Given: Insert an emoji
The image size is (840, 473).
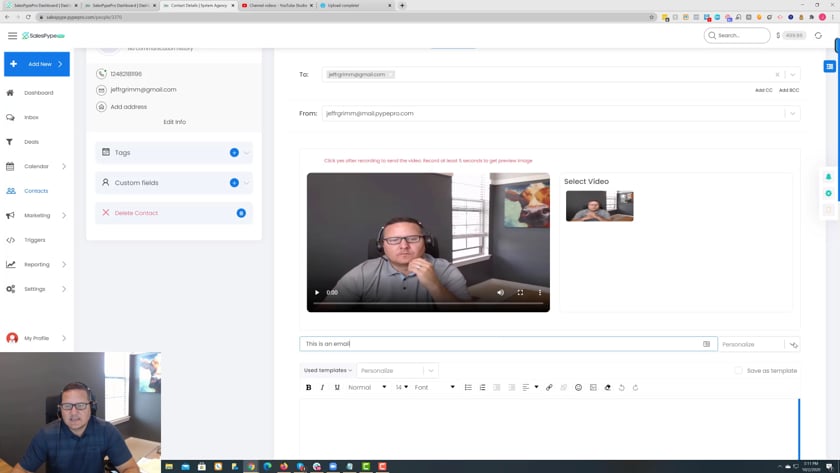Looking at the screenshot, I should [x=578, y=387].
